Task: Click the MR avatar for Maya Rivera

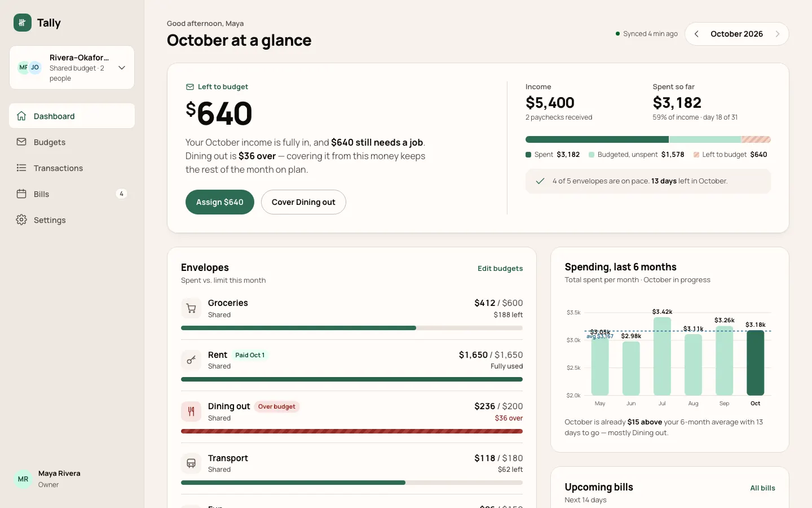Action: click(23, 479)
